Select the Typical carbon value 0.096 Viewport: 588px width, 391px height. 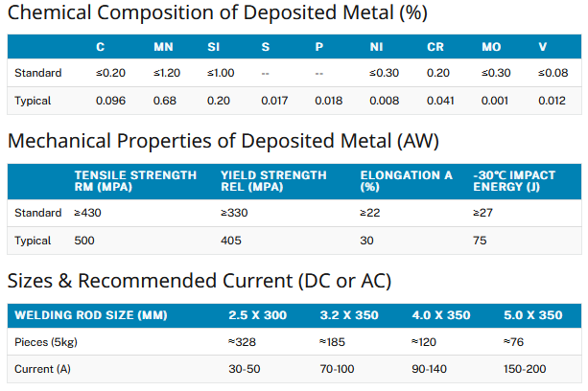pos(111,100)
